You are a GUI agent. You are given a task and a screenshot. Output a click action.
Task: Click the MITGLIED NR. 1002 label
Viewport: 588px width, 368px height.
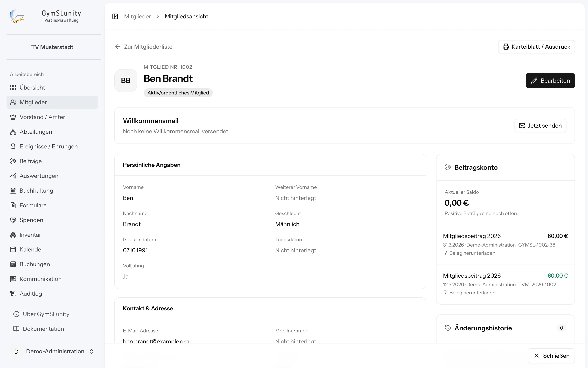point(168,67)
